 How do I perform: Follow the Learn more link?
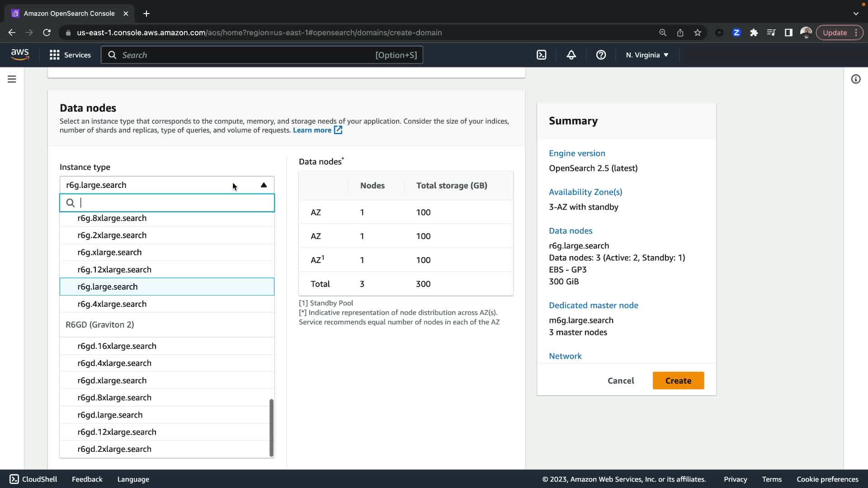click(x=312, y=130)
